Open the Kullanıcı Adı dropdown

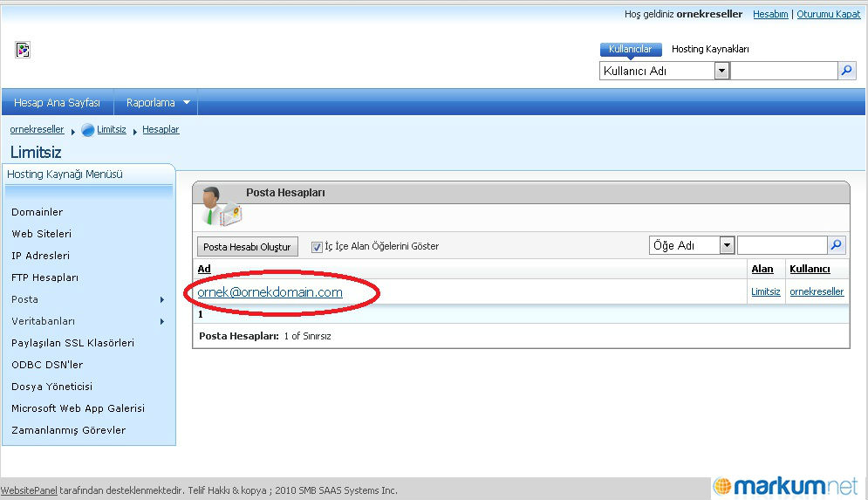click(721, 71)
